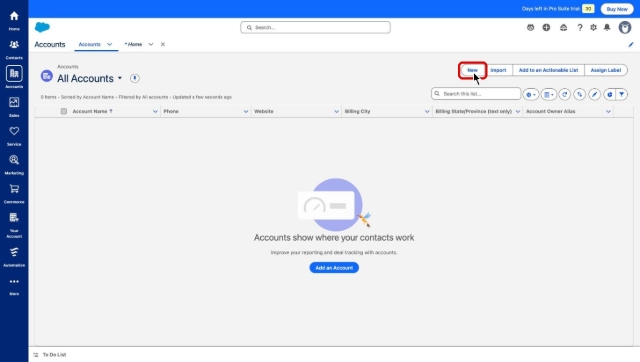This screenshot has width=640, height=362.
Task: Click the Buy Now button
Action: click(617, 9)
